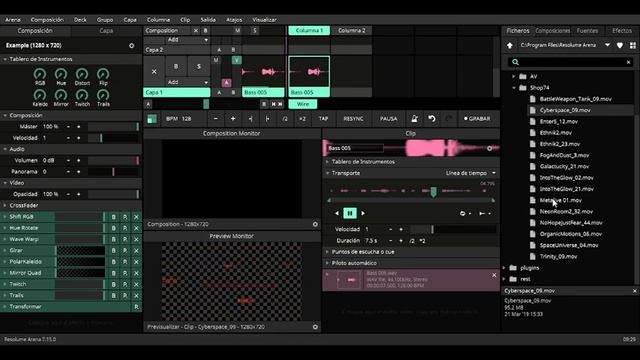
Task: Toggle the green V button on Capa 1
Action: point(236,60)
